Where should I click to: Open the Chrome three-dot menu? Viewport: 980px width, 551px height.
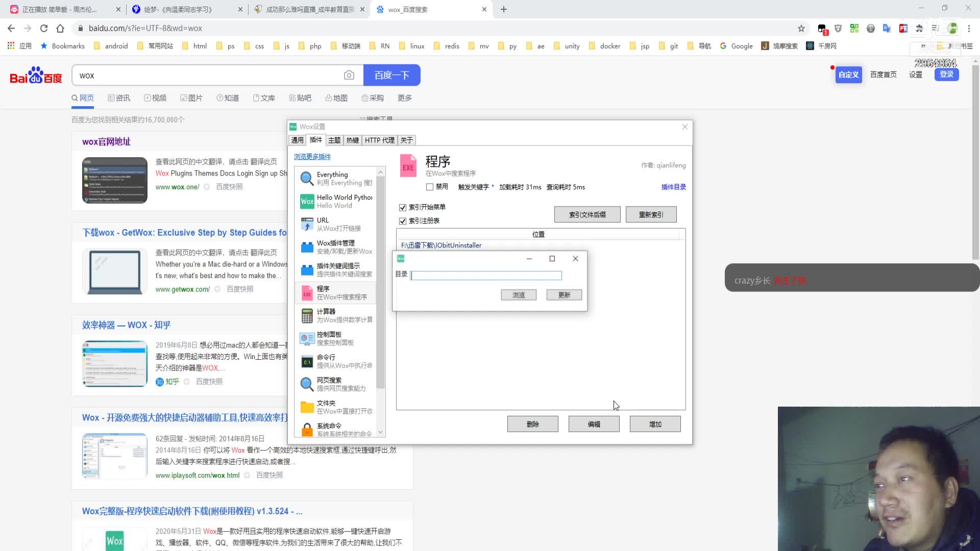[x=969, y=29]
